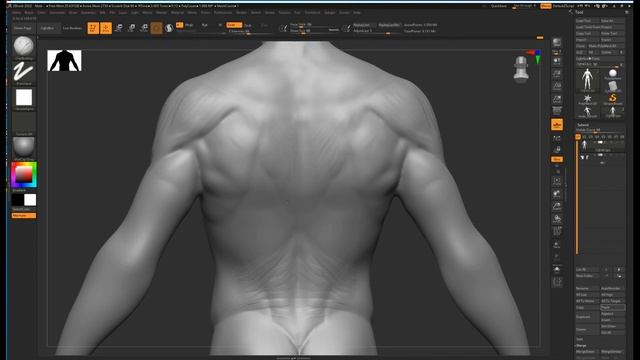Open the Document menu
Image resolution: width=640 pixels, height=360 pixels.
coord(57,13)
